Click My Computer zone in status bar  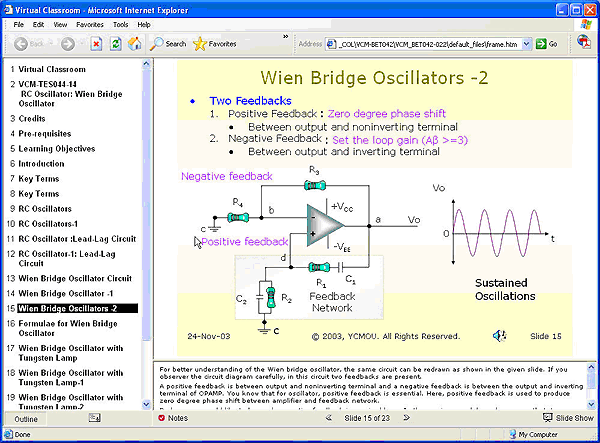click(x=534, y=435)
